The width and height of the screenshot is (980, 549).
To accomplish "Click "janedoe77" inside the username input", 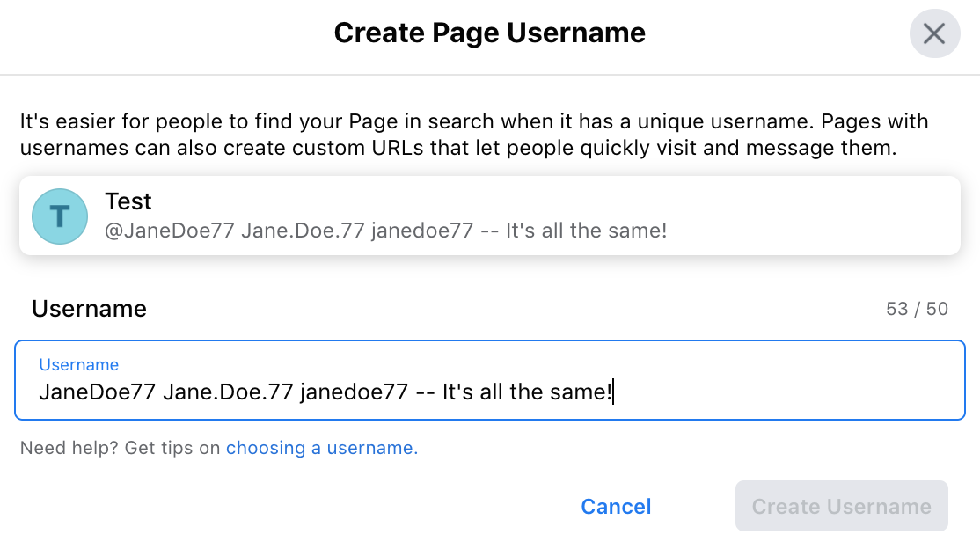I will (354, 392).
